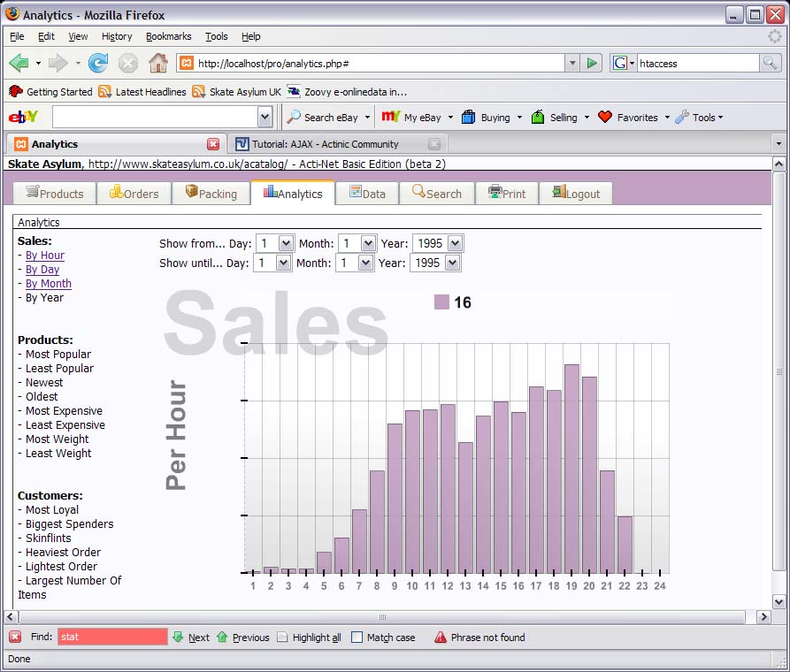Click the Back navigation arrow
The height and width of the screenshot is (672, 790).
(19, 63)
